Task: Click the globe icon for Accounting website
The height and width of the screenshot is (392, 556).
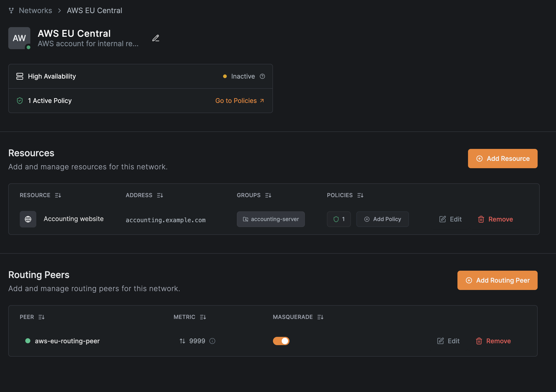Action: click(x=28, y=219)
